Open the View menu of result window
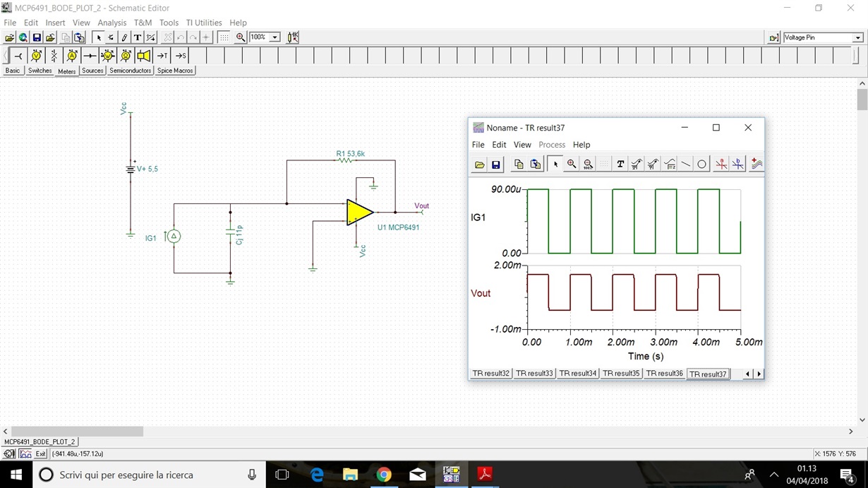868x488 pixels. (x=522, y=145)
